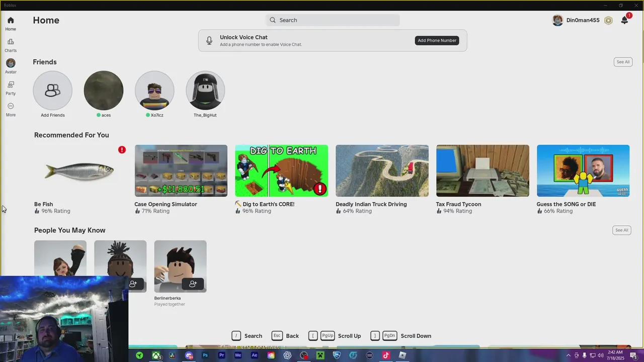This screenshot has width=644, height=362.
Task: Click the notifications bell icon
Action: coord(624,20)
